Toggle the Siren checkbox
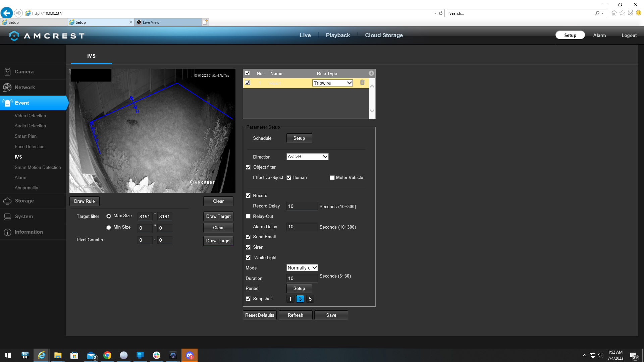 (248, 247)
